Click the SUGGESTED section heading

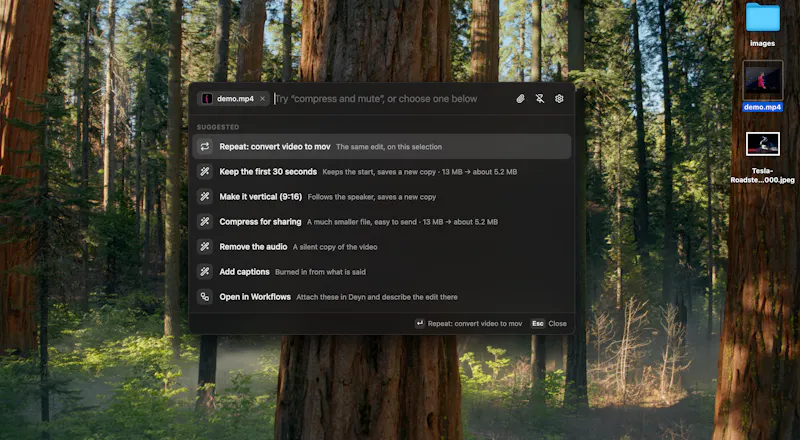218,127
